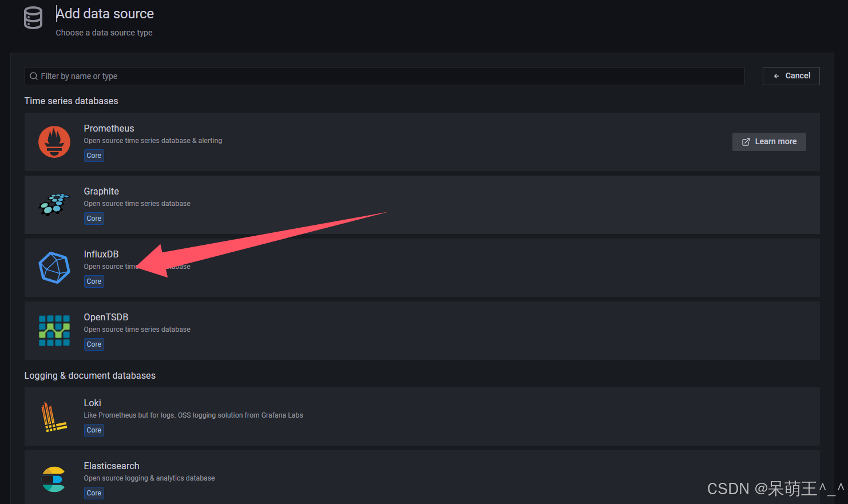Select the OpenTSDB grid logo
Viewport: 848px width, 504px height.
coord(54,330)
